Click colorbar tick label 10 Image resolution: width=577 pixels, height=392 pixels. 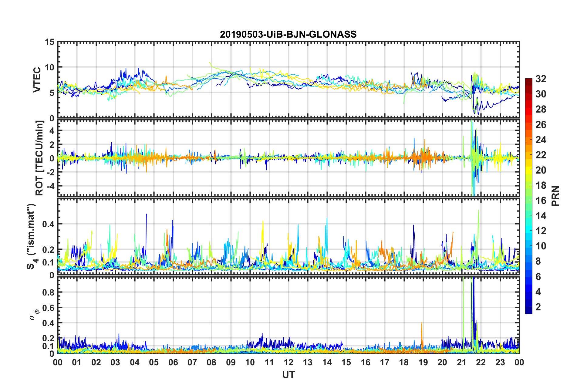tap(541, 246)
